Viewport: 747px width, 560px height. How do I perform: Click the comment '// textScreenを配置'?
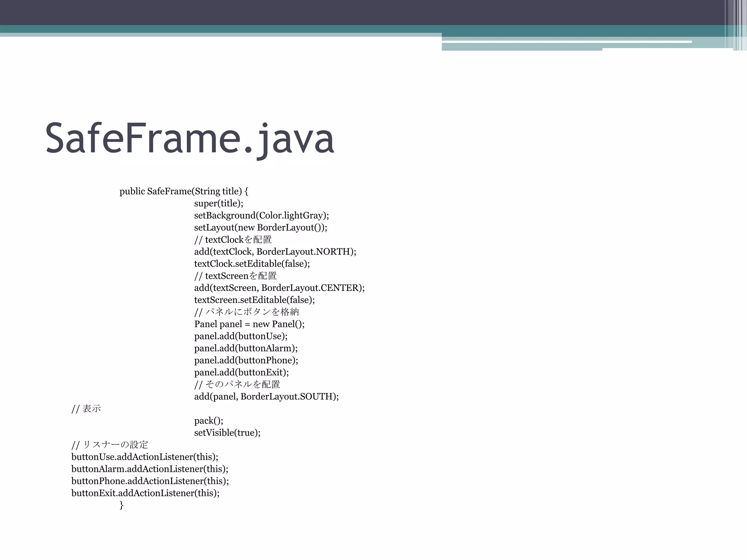tap(236, 276)
